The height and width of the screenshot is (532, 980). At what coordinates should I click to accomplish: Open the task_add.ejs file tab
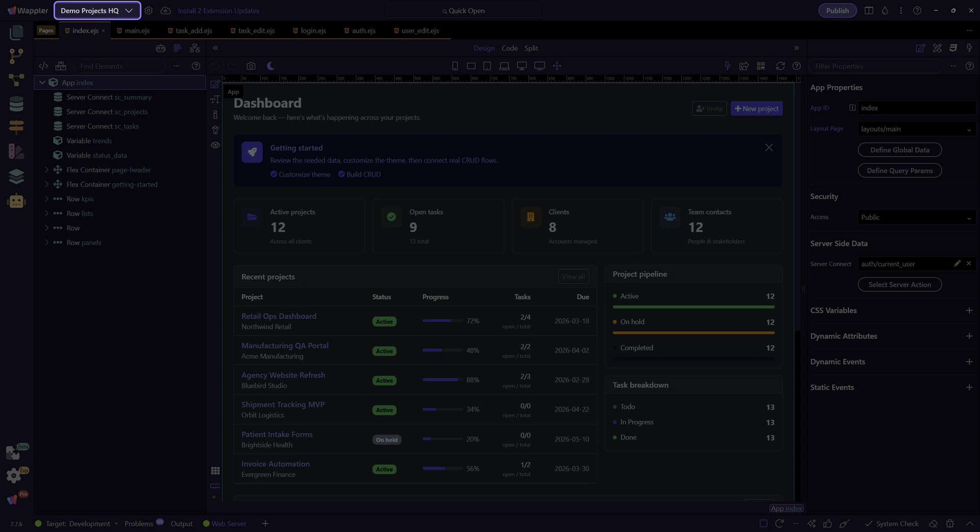[193, 31]
